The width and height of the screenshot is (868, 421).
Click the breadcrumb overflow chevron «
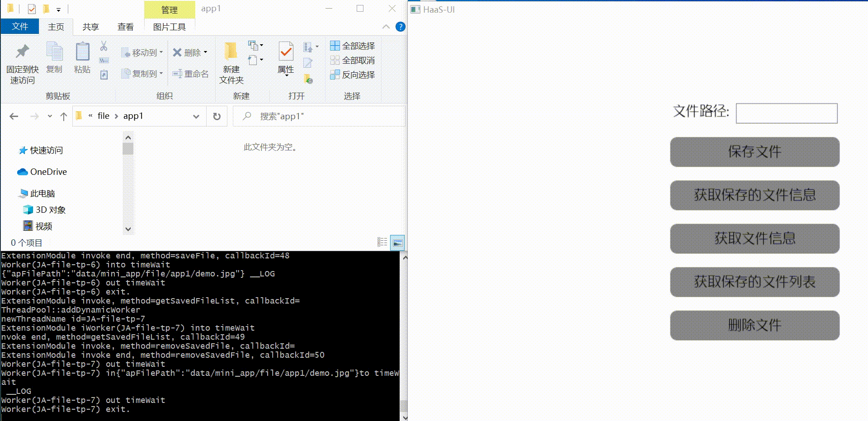(x=90, y=116)
